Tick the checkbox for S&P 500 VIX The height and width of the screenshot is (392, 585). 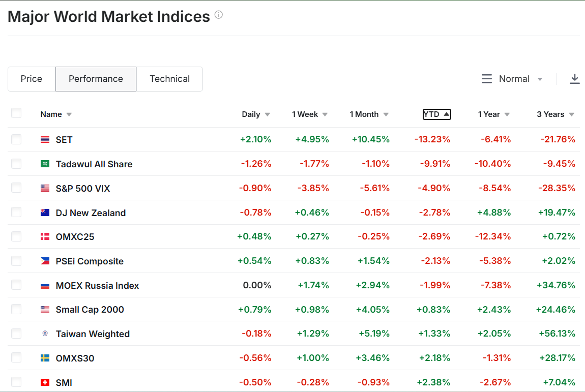pos(16,188)
